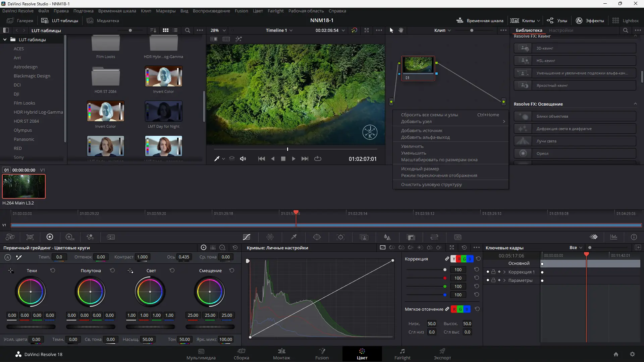644x362 pixels.
Task: Select 'Add node' in the context menu
Action: point(416,121)
